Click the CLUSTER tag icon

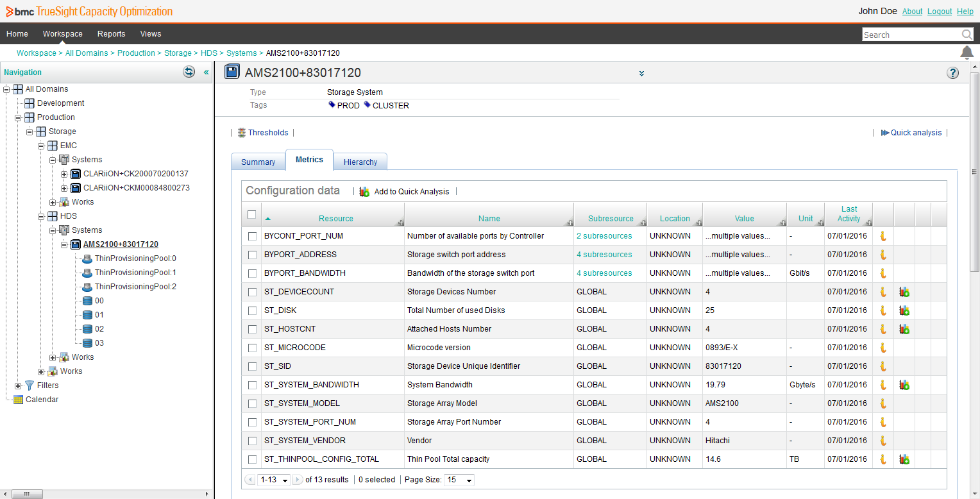pyautogui.click(x=367, y=105)
